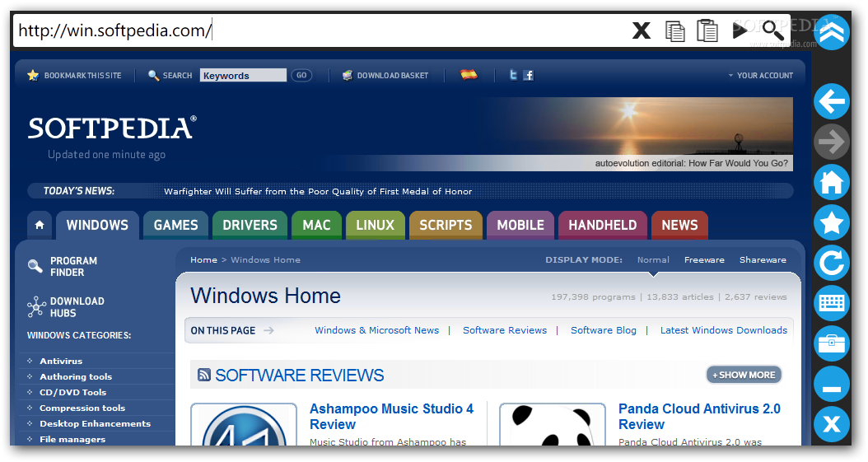
Task: Open the Antivirus category
Action: [x=61, y=361]
